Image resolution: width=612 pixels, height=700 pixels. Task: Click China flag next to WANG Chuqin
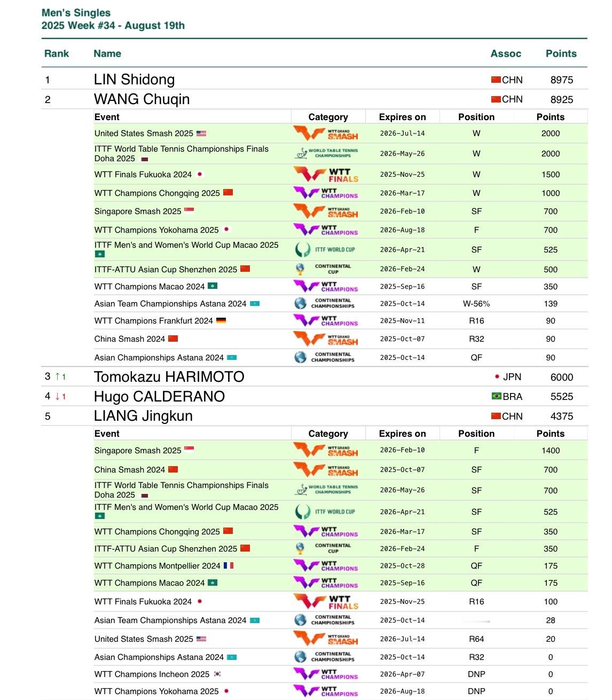point(496,99)
